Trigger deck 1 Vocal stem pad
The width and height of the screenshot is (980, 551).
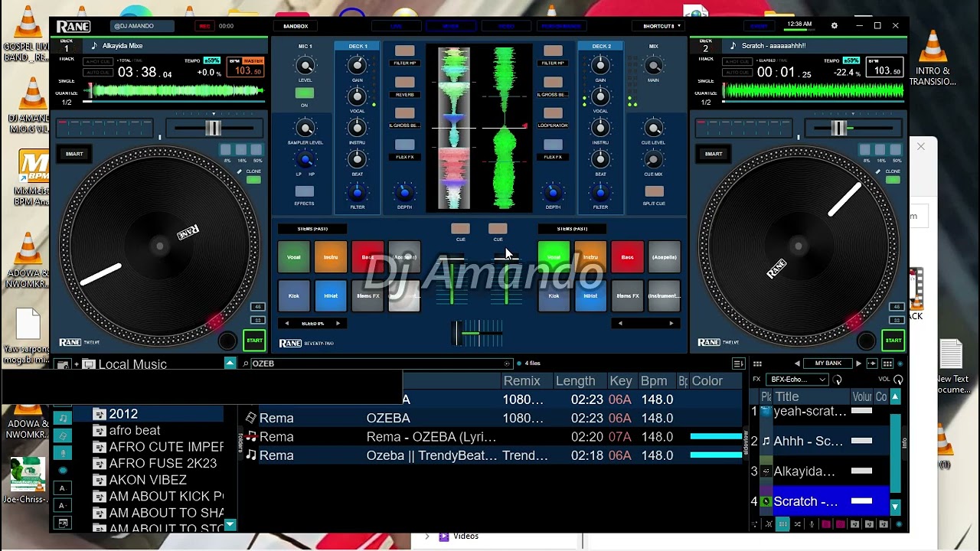click(293, 257)
